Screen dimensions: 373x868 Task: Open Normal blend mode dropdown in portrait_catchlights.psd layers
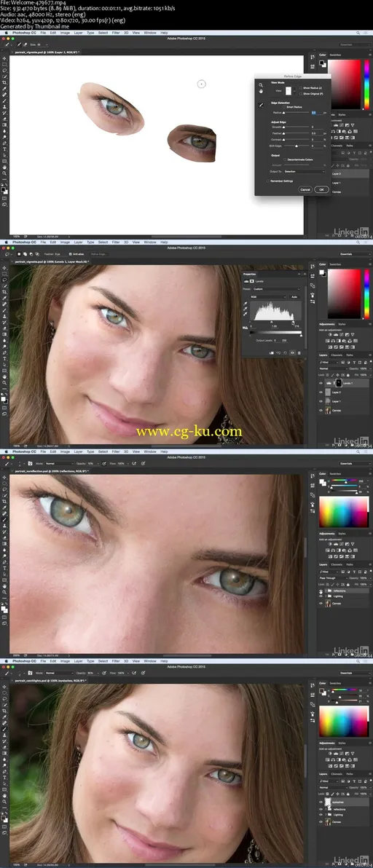click(333, 788)
